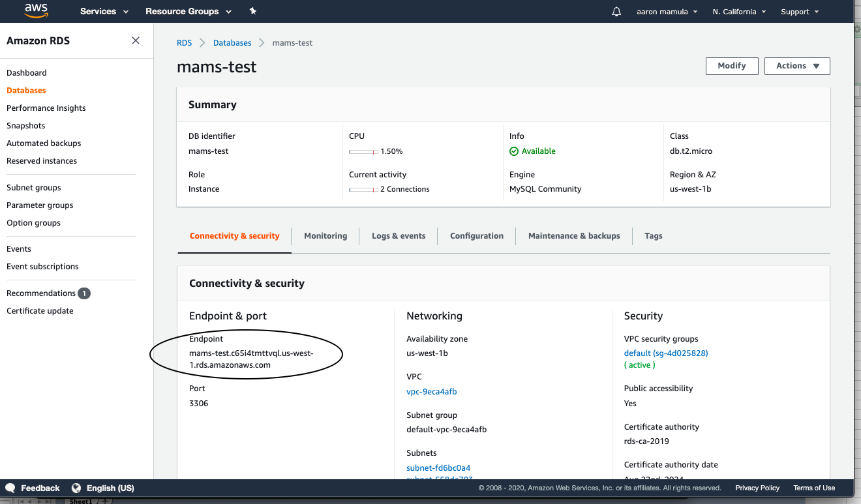The height and width of the screenshot is (504, 861).
Task: Switch to the Tags tab
Action: tap(654, 236)
